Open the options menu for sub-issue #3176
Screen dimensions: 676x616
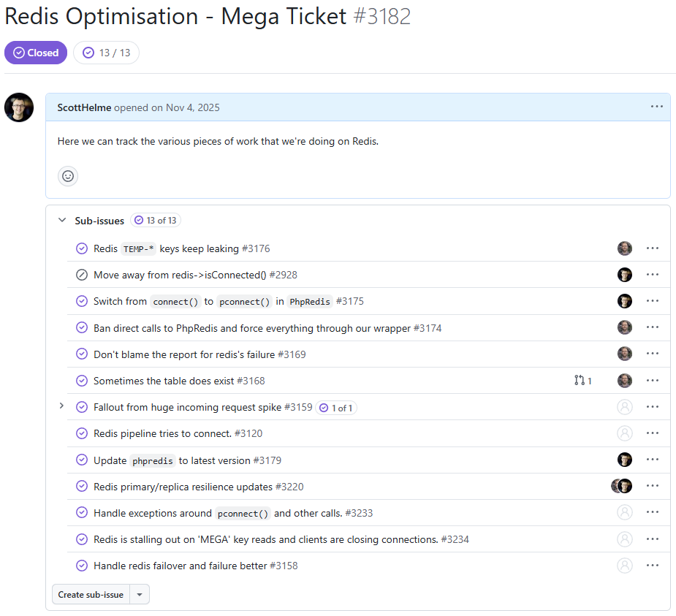click(x=653, y=248)
